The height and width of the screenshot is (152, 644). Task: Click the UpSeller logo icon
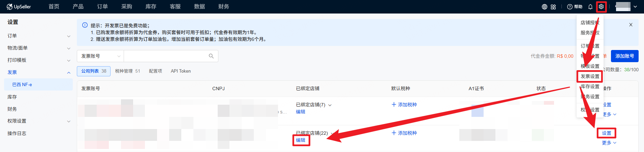point(9,7)
